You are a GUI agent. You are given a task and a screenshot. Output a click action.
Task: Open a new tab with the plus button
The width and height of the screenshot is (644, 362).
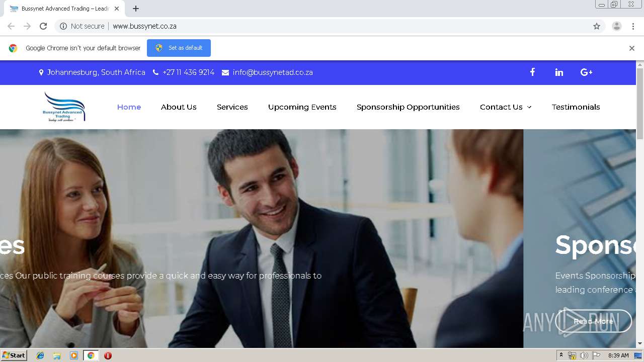point(136,9)
